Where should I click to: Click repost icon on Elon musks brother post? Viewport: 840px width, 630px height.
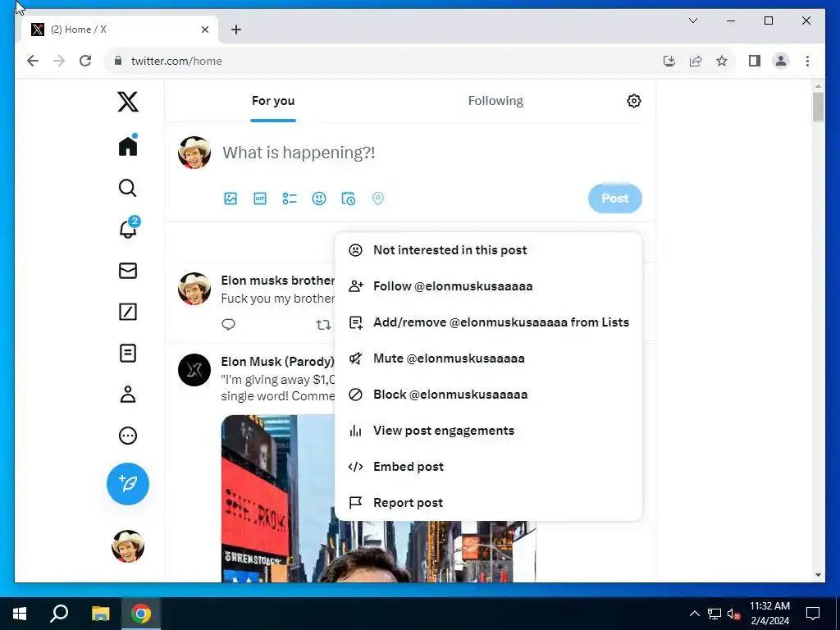coord(323,325)
